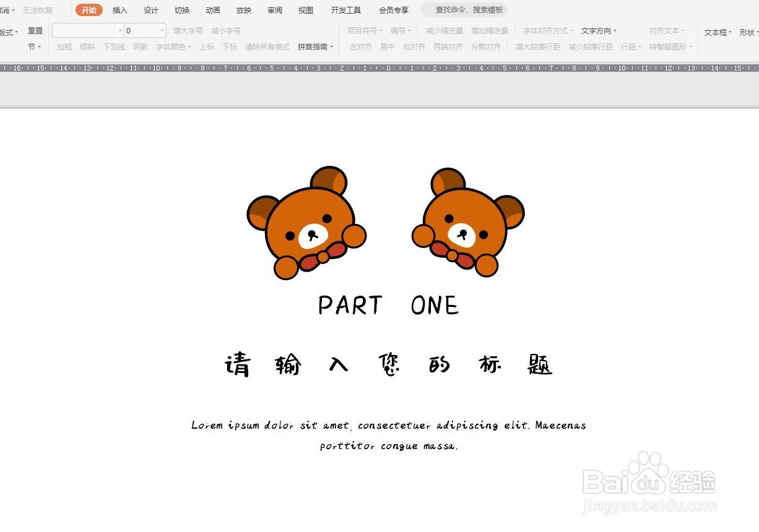Click the 无法恢复 redo button
Viewport: 759px width, 532px height.
pos(38,10)
